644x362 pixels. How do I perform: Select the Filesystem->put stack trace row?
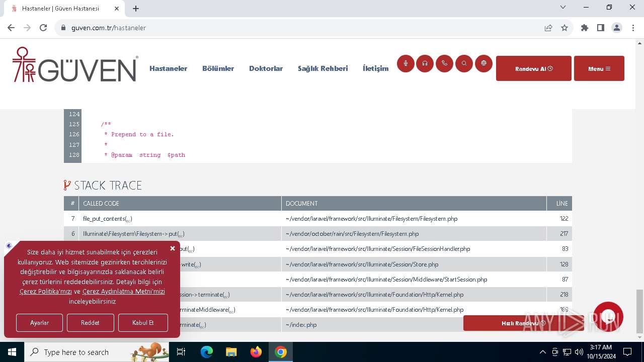[318, 234]
